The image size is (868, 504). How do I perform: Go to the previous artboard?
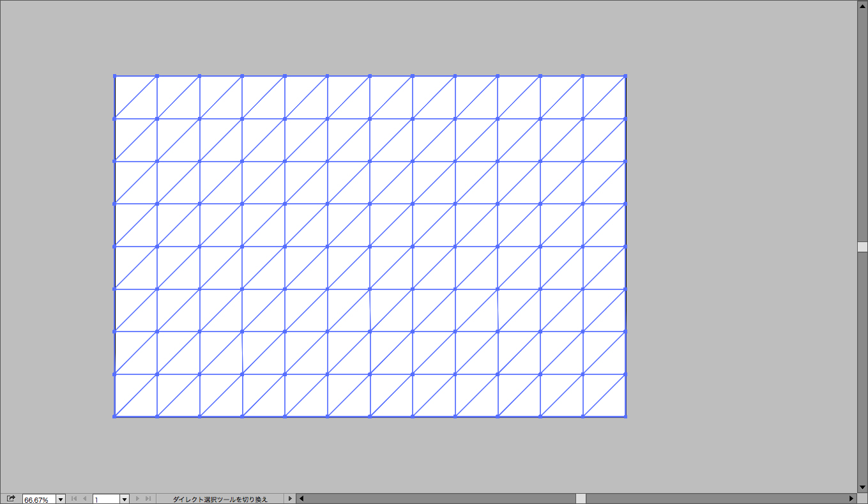pos(84,498)
